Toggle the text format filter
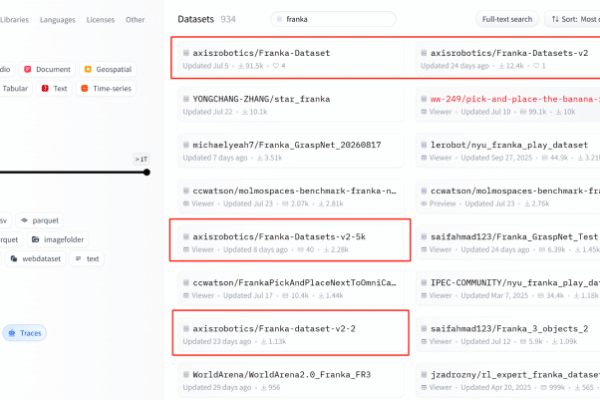This screenshot has height=400, width=600. (x=87, y=259)
